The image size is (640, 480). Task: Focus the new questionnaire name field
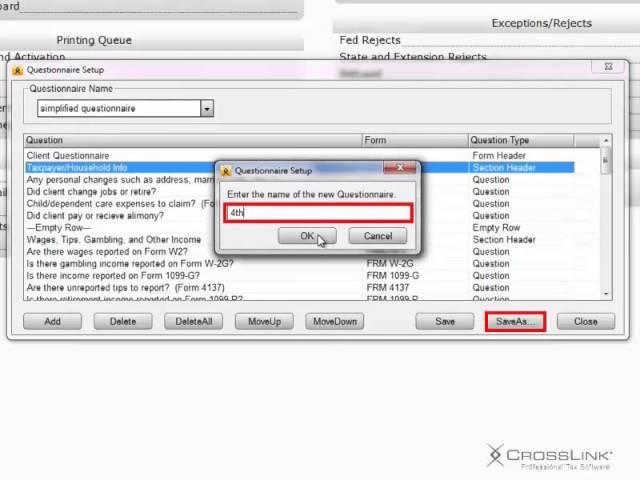[x=318, y=213]
